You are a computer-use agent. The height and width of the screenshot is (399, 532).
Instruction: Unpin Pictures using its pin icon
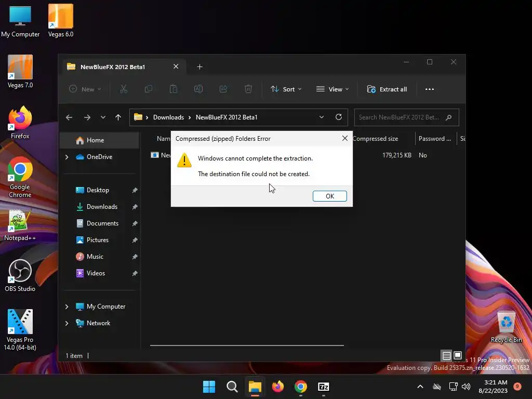(x=135, y=240)
